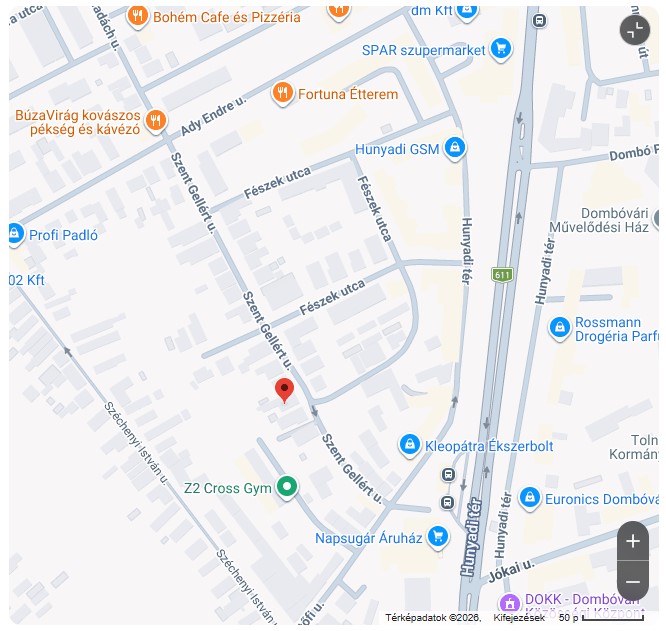Image resolution: width=666 pixels, height=631 pixels.
Task: Zoom in with the plus button
Action: pyautogui.click(x=633, y=541)
